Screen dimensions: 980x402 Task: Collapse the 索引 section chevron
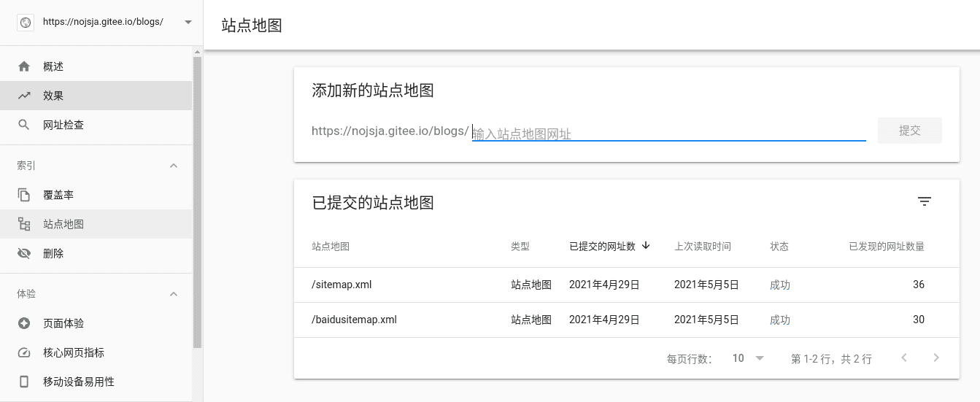[174, 166]
